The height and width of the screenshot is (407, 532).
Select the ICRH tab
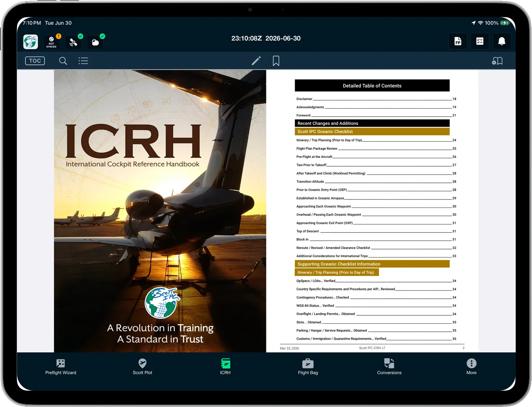coord(225,367)
